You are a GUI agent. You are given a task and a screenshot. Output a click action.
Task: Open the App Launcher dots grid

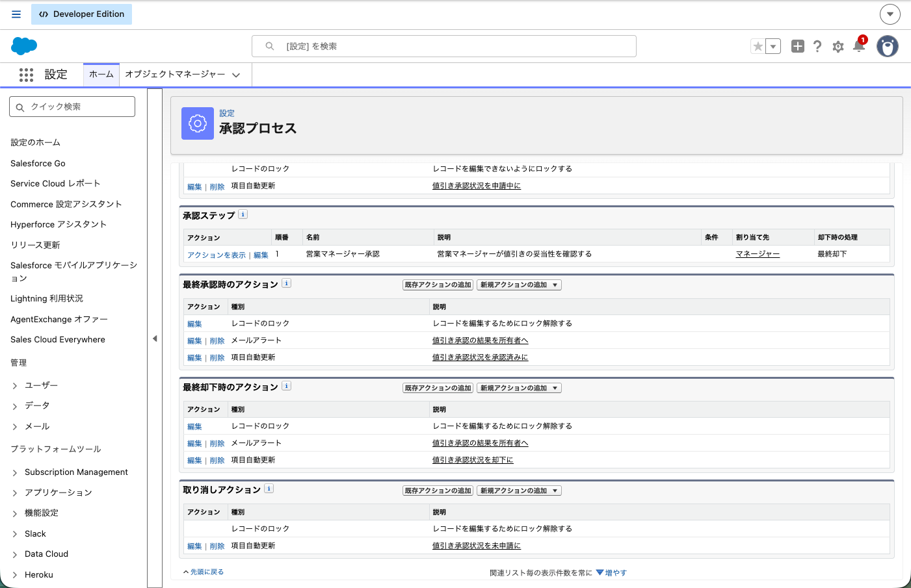pyautogui.click(x=26, y=75)
